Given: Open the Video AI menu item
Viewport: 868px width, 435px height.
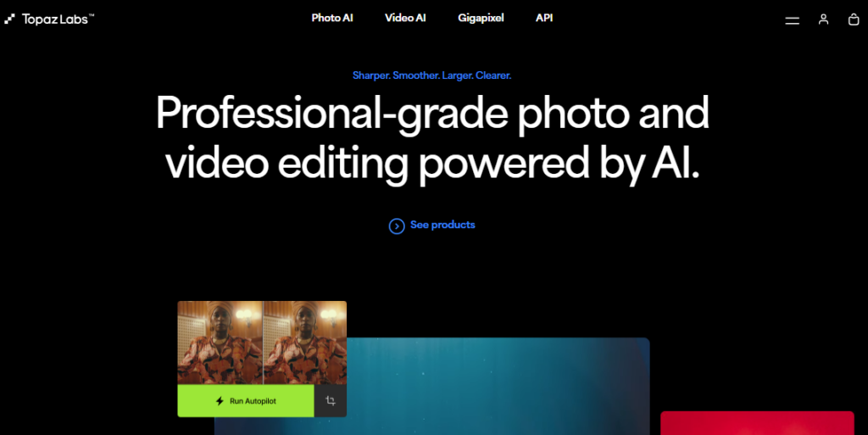Looking at the screenshot, I should 405,18.
